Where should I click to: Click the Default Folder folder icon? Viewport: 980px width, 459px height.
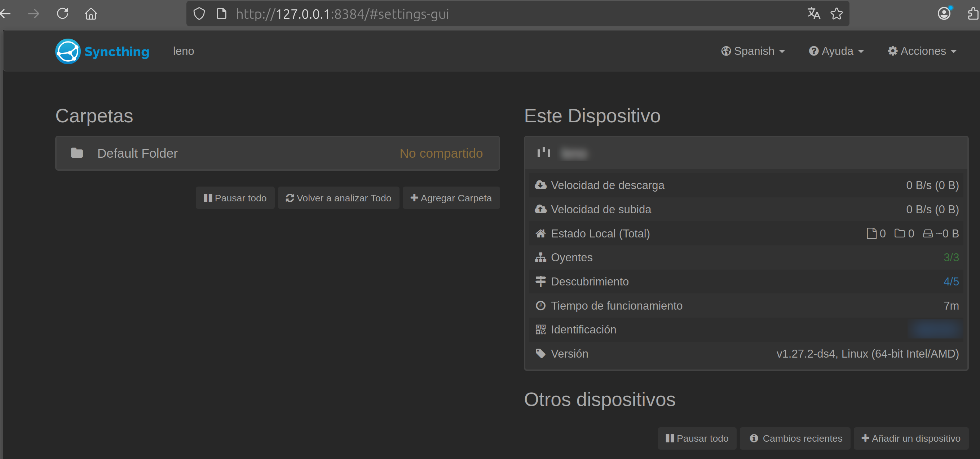point(77,153)
